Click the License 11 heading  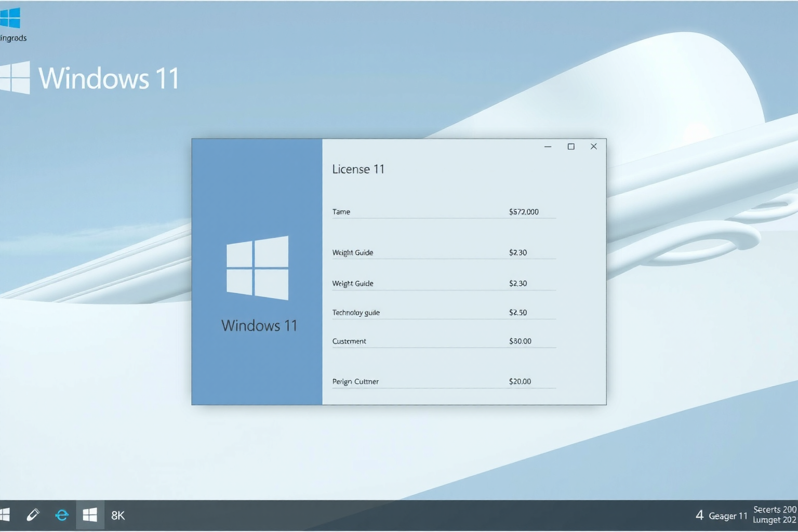coord(358,169)
